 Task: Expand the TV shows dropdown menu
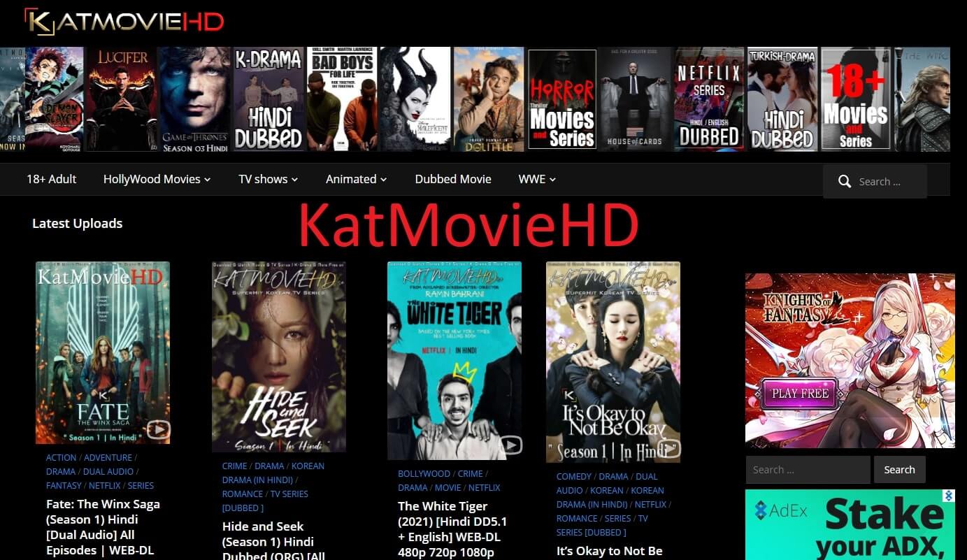coord(268,179)
